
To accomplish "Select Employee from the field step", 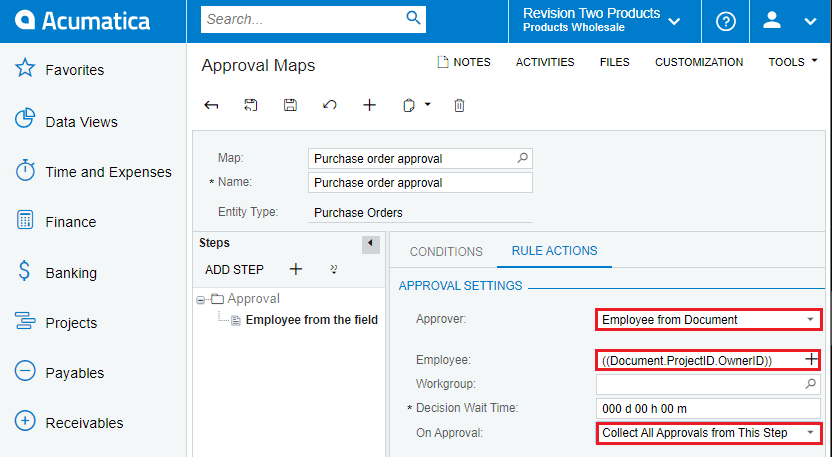I will [311, 320].
